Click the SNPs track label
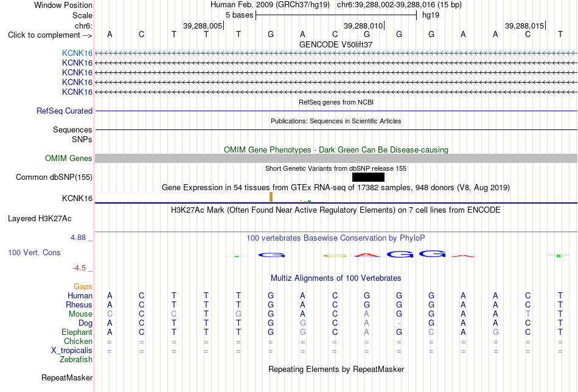The image size is (578, 392). 82,140
